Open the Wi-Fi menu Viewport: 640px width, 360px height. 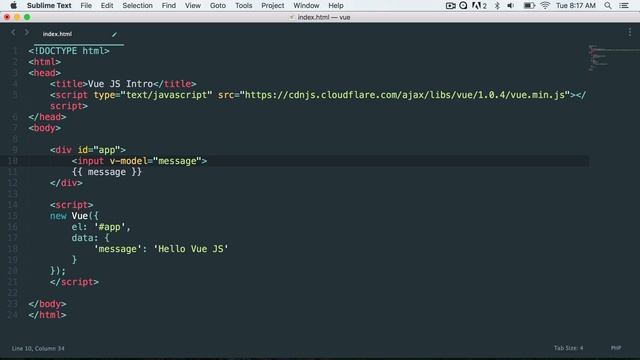(545, 6)
